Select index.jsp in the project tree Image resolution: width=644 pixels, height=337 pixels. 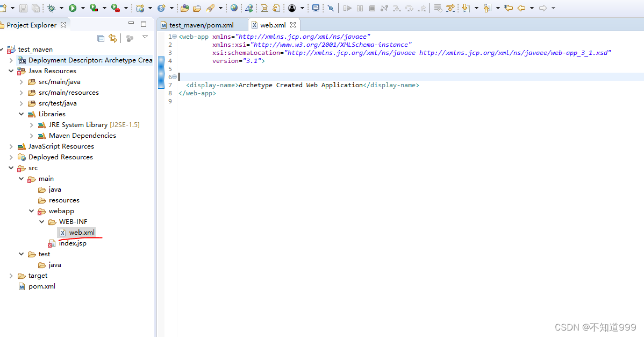72,243
